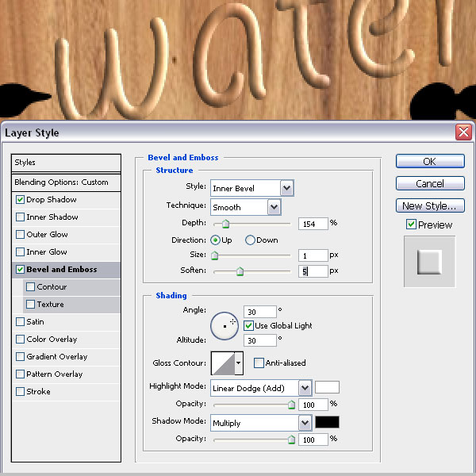Click the Cancel button
This screenshot has height=476, width=476.
(430, 183)
